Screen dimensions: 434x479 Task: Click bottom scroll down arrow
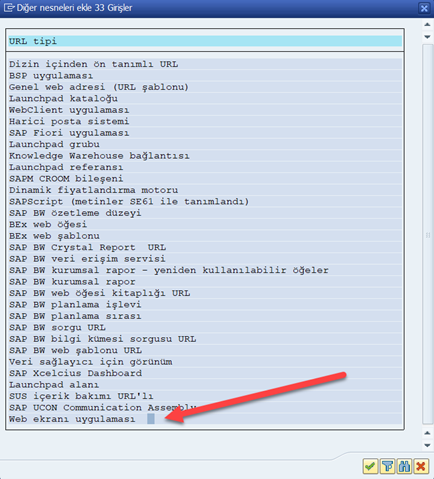427,445
